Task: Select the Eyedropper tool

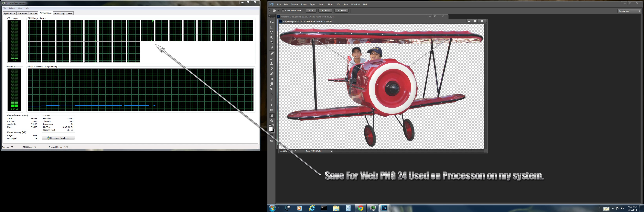Action: [272, 48]
